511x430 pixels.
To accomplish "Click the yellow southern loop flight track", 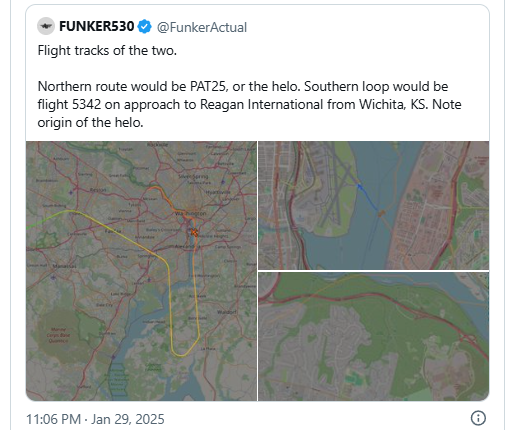I will click(169, 300).
